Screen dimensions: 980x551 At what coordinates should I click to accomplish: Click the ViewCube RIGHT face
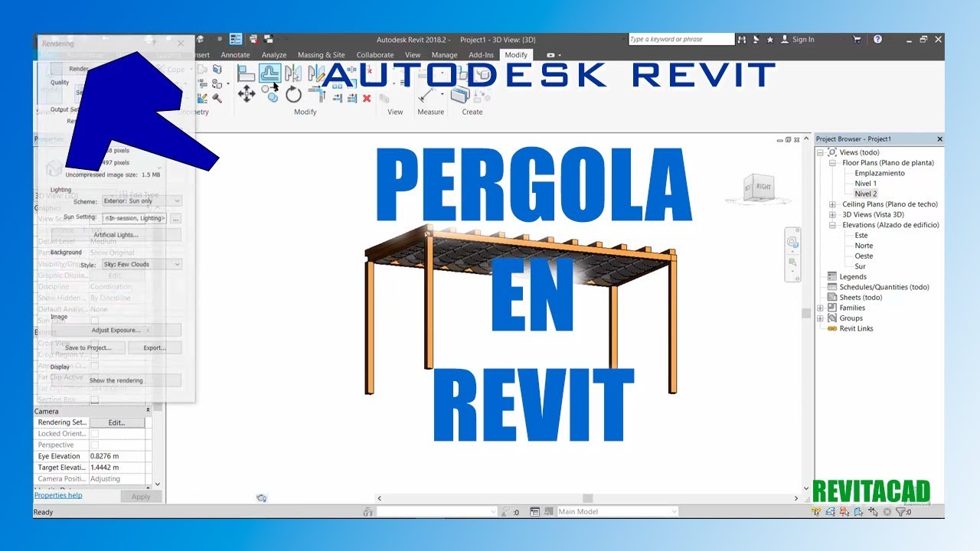pos(763,187)
